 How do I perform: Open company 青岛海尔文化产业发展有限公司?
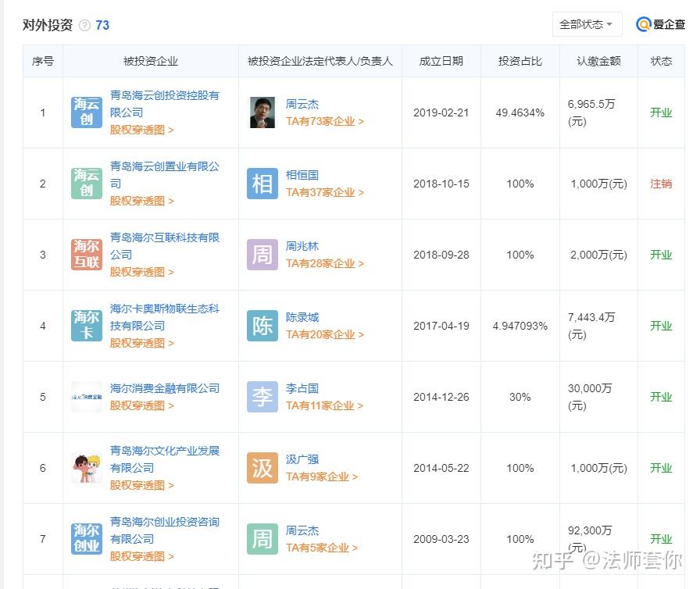coord(165,459)
